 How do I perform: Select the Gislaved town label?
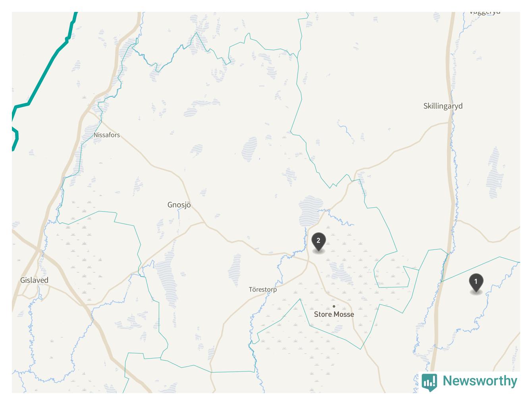[x=34, y=280]
